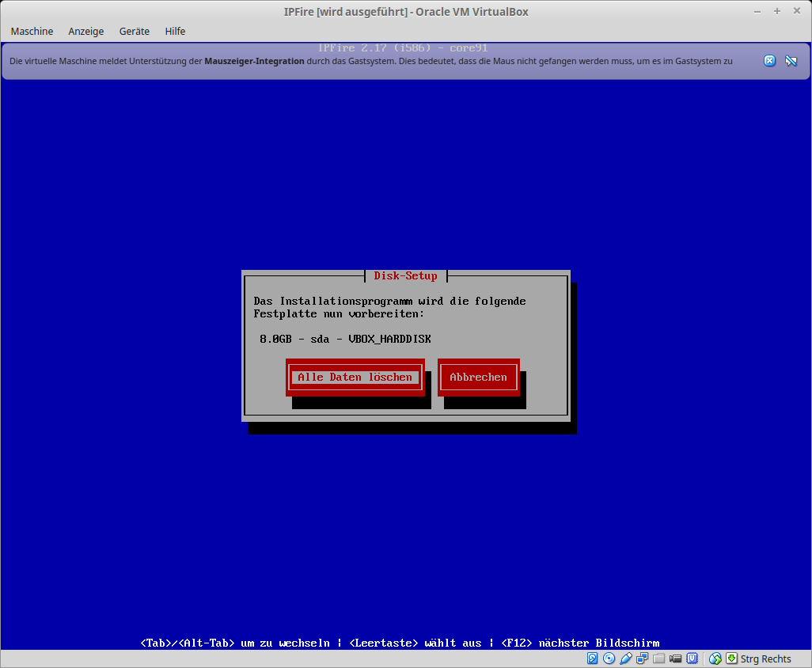
Task: Click the Abbrechen button in Disk-Setup
Action: pyautogui.click(x=478, y=377)
